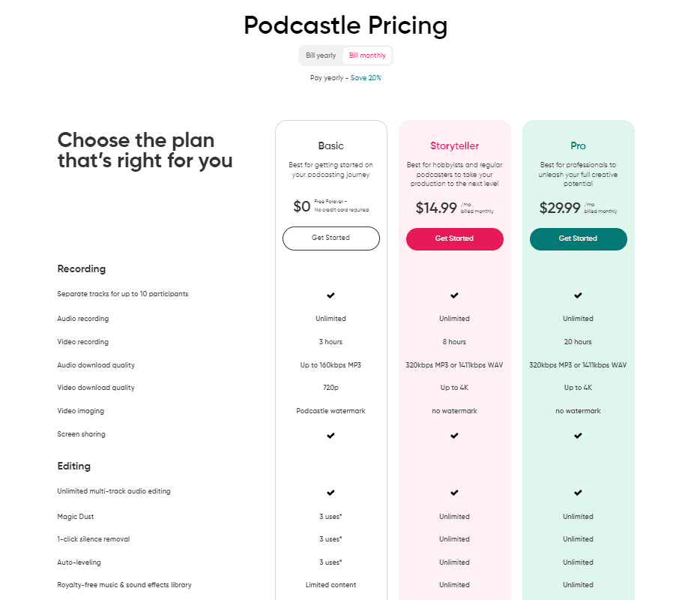This screenshot has width=700, height=600.
Task: Click the Recording section heading
Action: [82, 268]
